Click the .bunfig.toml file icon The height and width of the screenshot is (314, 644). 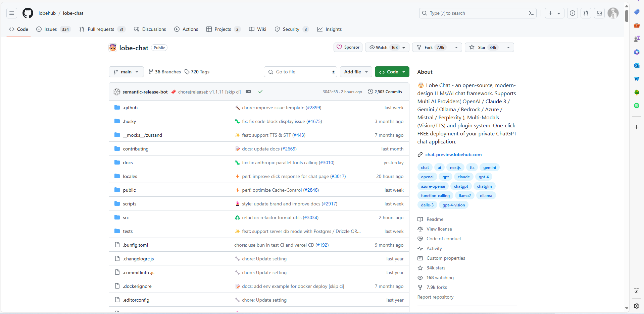[117, 245]
